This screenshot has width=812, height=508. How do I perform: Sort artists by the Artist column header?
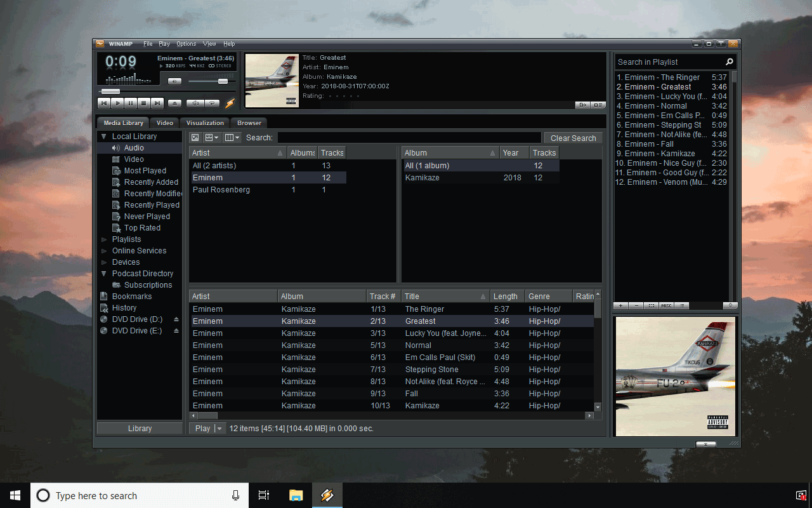tap(238, 153)
